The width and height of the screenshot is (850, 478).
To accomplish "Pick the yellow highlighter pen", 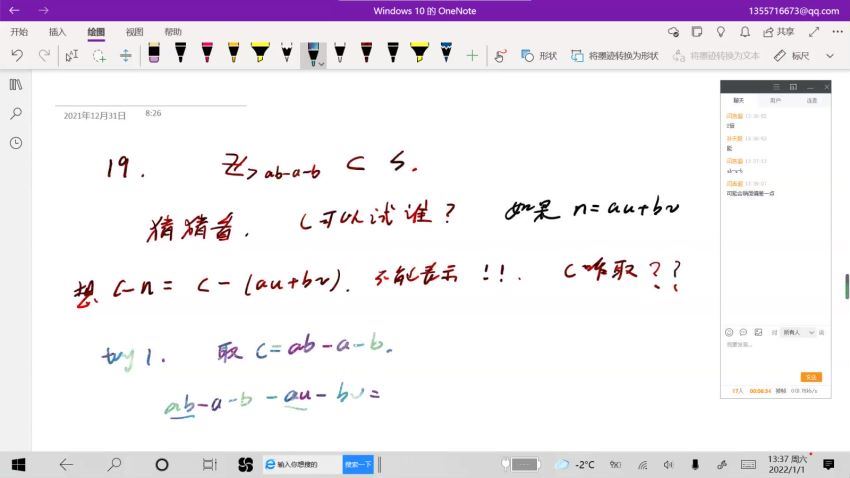I will point(260,54).
